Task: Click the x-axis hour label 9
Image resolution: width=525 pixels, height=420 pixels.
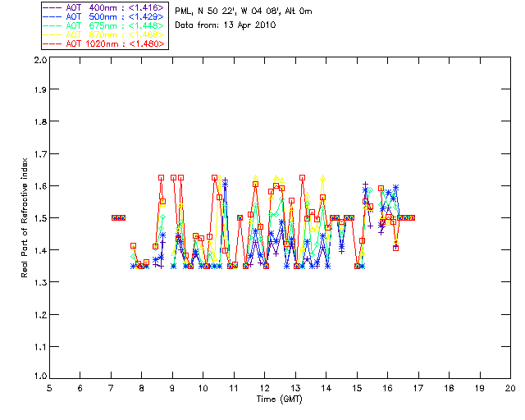Action: [172, 388]
